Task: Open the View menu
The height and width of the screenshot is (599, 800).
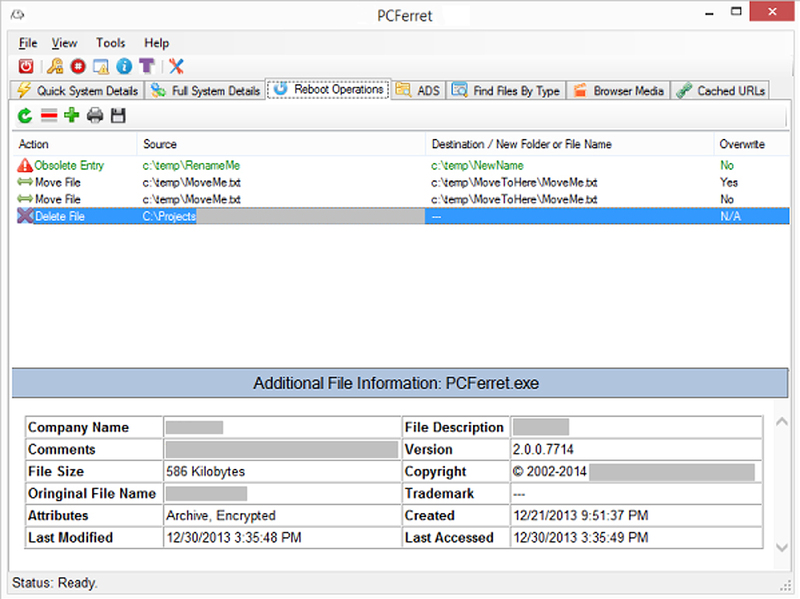Action: coord(64,43)
